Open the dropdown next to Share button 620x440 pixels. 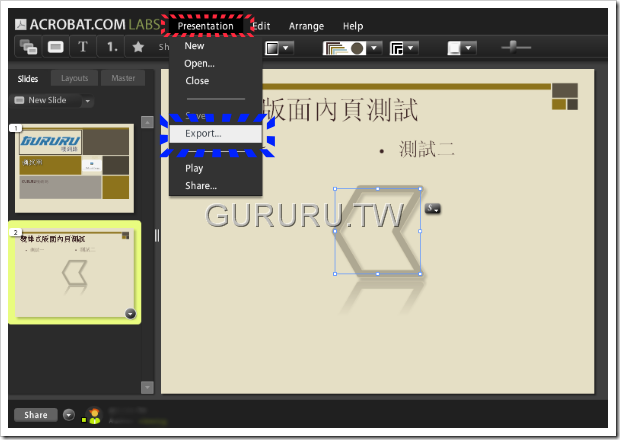69,415
